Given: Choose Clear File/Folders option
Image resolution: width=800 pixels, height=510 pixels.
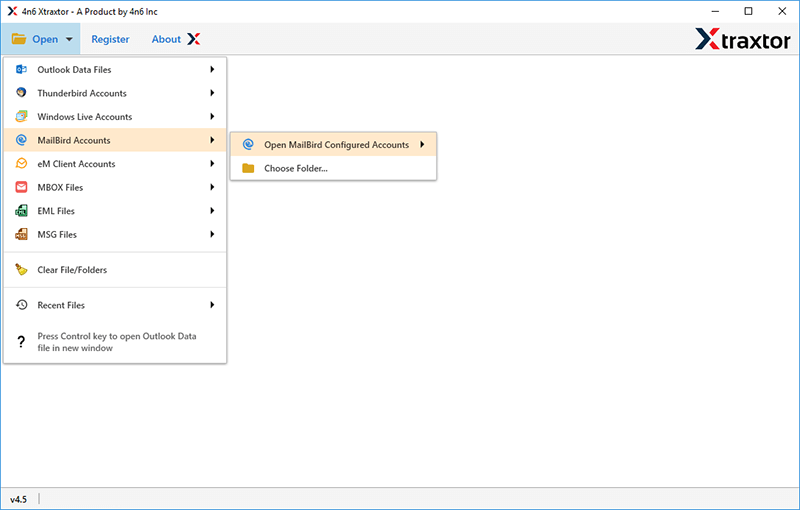Looking at the screenshot, I should [115, 269].
